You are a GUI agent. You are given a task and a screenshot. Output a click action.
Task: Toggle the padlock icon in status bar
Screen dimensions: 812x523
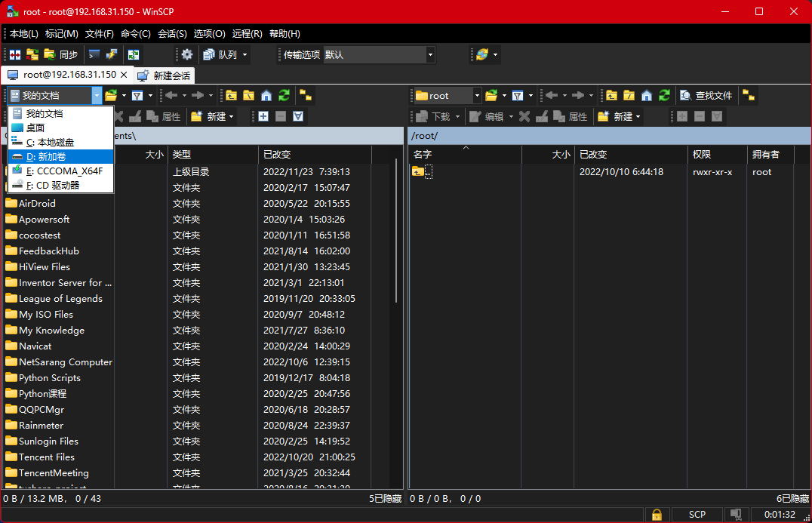tap(657, 514)
